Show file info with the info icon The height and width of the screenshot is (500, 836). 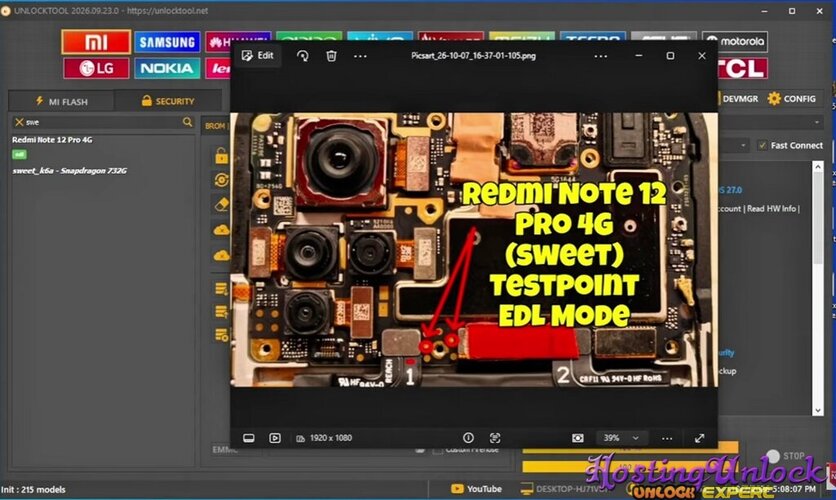tap(468, 438)
